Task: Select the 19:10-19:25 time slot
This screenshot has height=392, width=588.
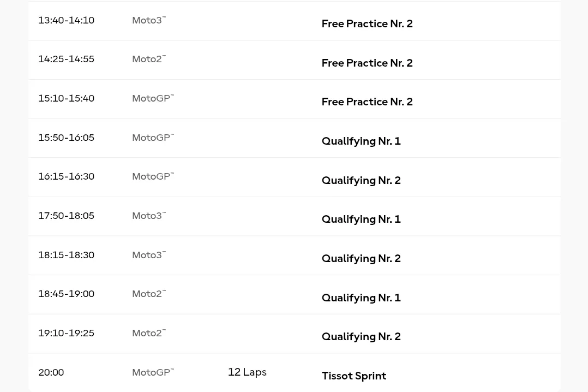Action: tap(66, 334)
